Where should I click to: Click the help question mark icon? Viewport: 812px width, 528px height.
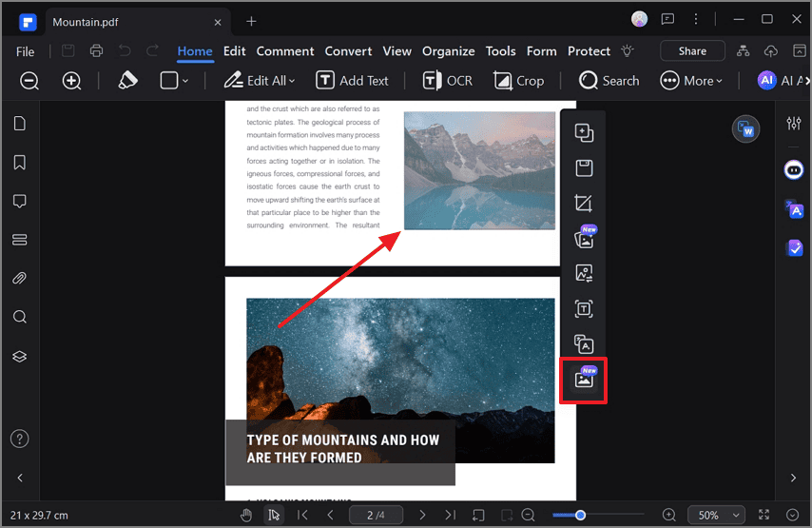point(20,439)
